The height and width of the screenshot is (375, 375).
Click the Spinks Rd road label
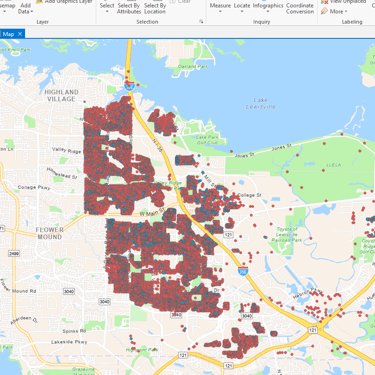pyautogui.click(x=74, y=331)
